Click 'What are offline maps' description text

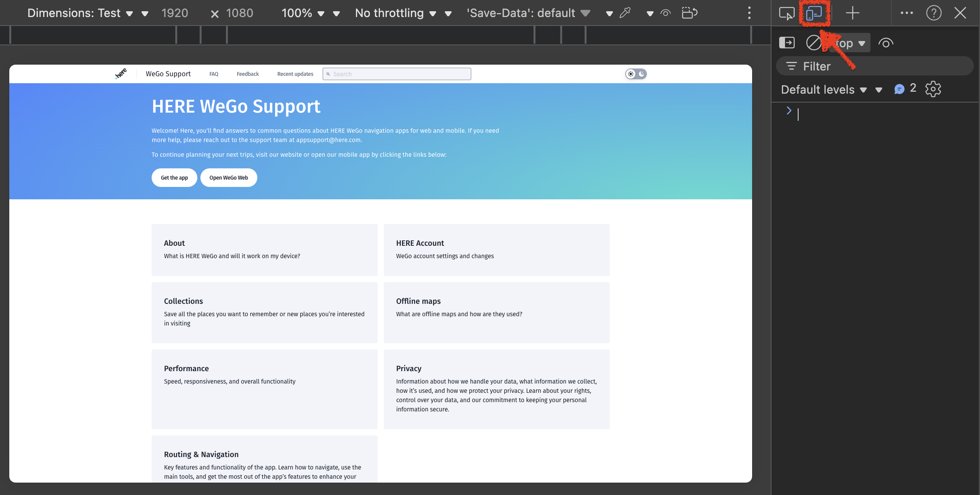[x=459, y=314]
